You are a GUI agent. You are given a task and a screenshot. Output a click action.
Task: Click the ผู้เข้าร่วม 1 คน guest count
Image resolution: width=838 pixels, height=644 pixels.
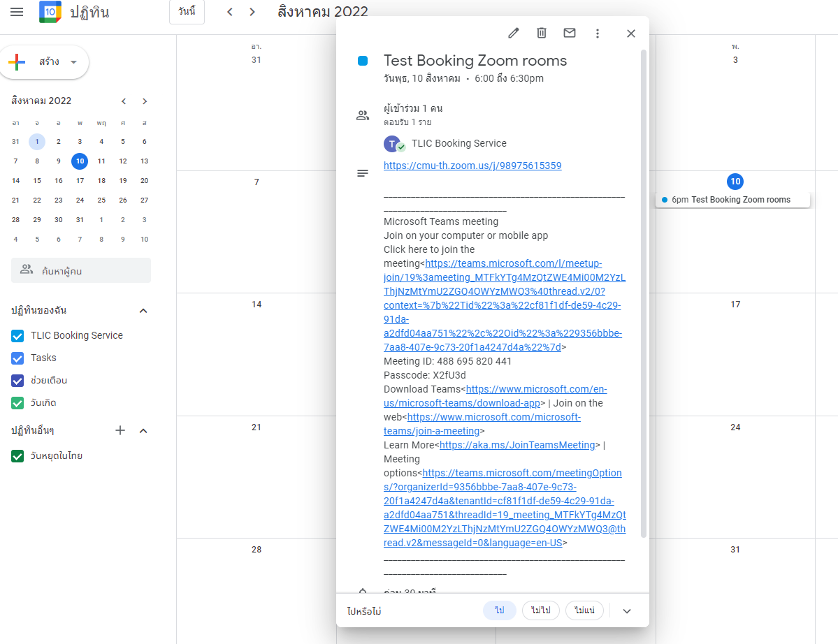click(x=413, y=108)
